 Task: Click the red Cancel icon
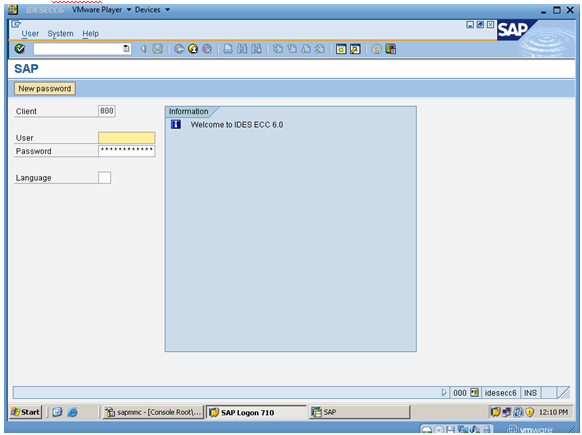(207, 49)
